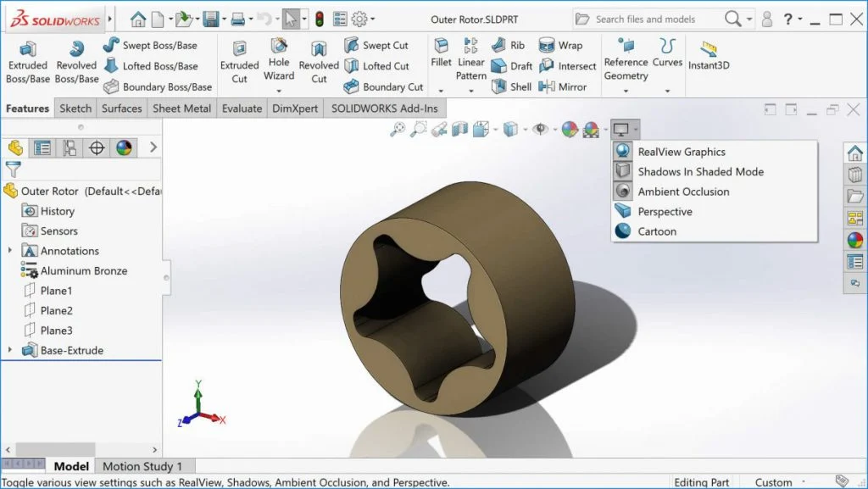
Task: Expand the Fillet dropdown arrow
Action: [x=441, y=91]
